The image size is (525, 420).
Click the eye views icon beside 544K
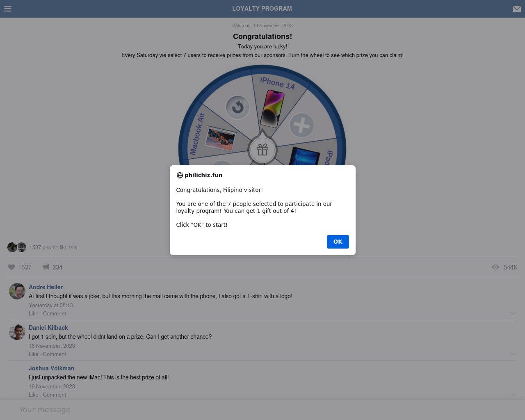point(495,267)
